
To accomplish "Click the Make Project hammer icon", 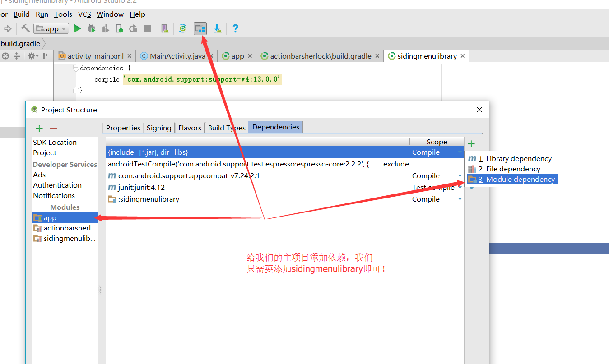I will (x=25, y=28).
